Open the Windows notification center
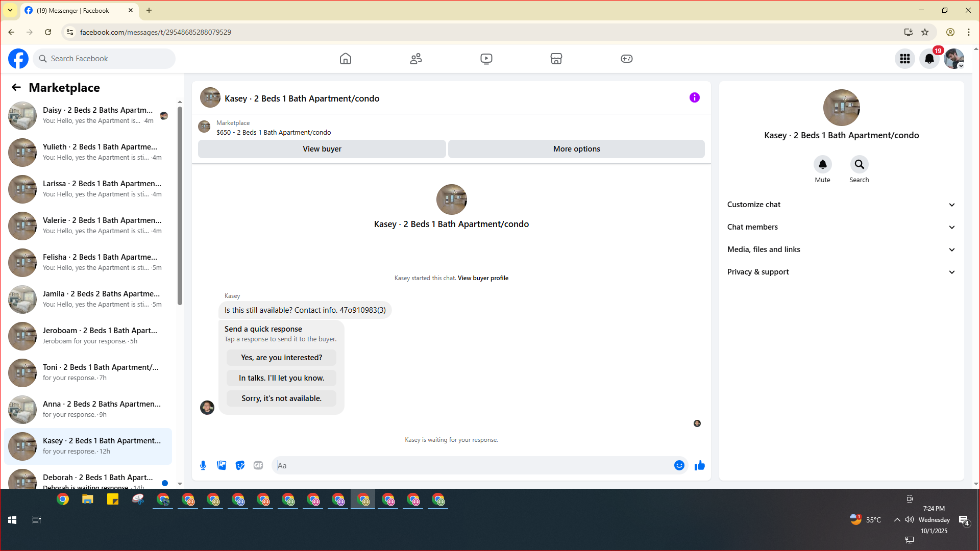The width and height of the screenshot is (980, 551). (x=964, y=520)
